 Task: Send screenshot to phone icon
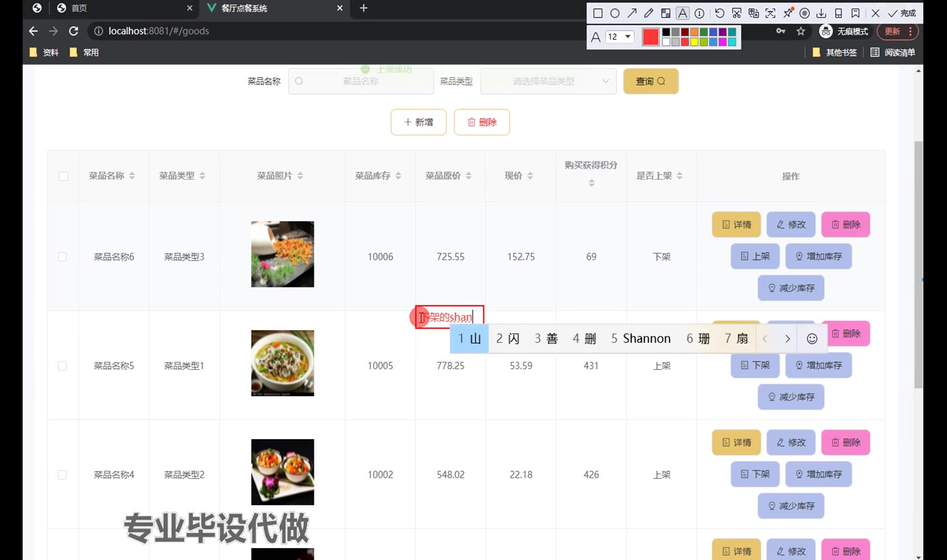(x=839, y=13)
